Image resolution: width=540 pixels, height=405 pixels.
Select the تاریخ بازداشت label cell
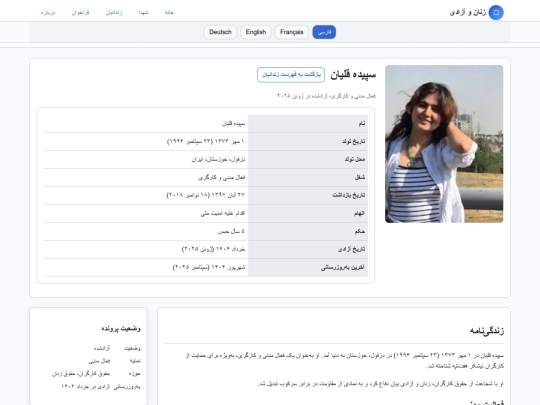click(x=308, y=195)
